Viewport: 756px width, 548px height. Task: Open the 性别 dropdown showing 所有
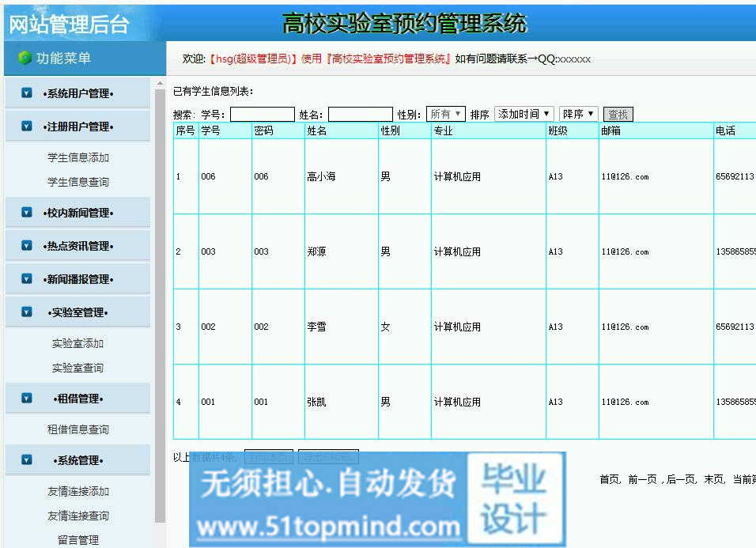click(x=446, y=115)
